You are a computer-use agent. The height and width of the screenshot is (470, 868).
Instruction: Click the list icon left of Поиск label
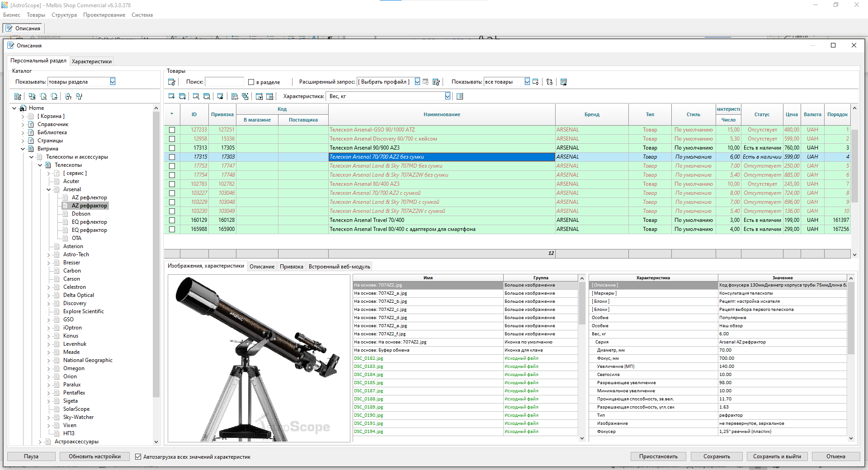coord(172,82)
